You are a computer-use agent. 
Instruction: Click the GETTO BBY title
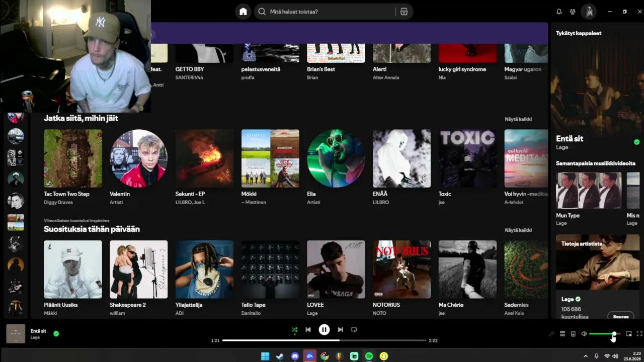pyautogui.click(x=190, y=69)
